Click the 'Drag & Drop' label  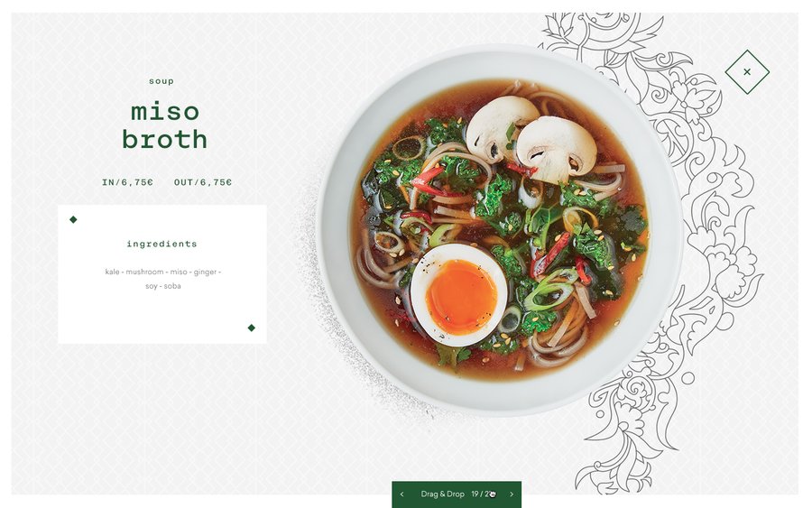click(x=442, y=494)
